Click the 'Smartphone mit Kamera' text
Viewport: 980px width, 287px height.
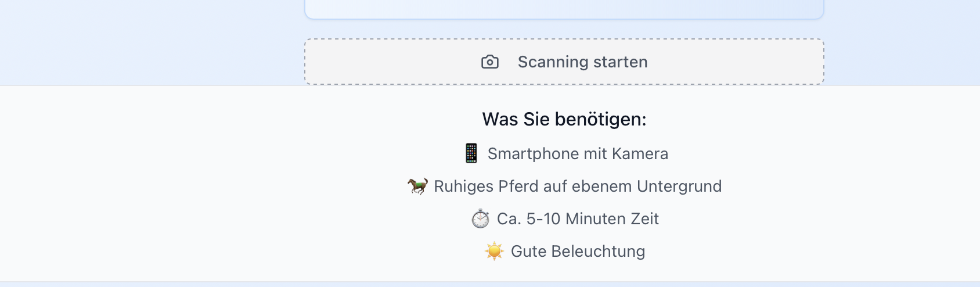(x=578, y=153)
